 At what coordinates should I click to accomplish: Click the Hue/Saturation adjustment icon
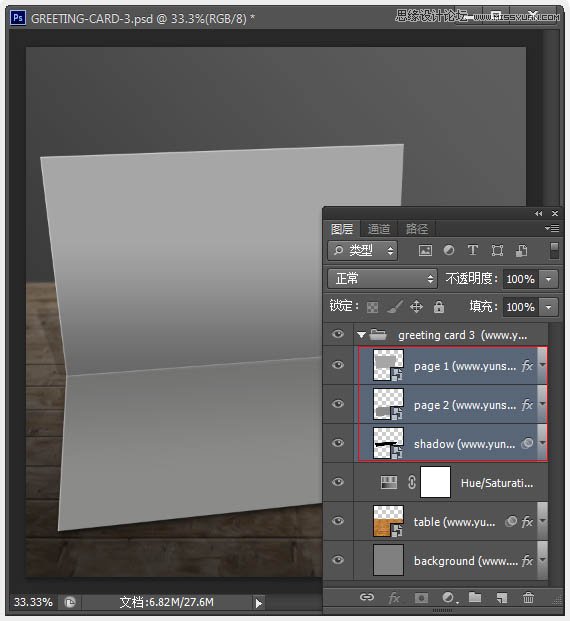[x=389, y=482]
